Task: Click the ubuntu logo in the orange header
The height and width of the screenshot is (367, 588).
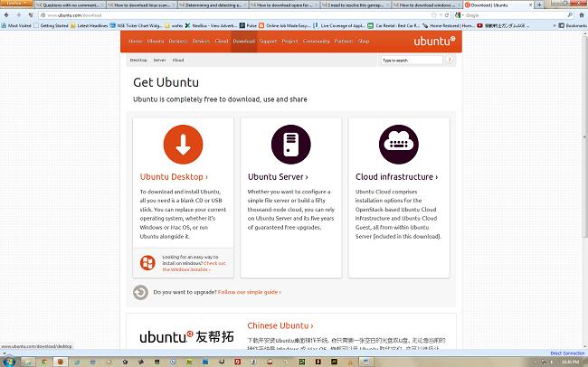Action: tap(434, 41)
